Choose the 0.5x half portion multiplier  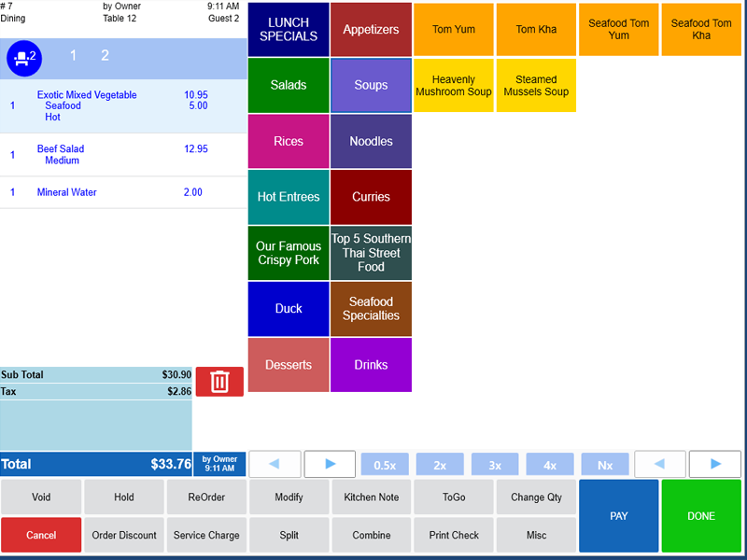pos(385,465)
